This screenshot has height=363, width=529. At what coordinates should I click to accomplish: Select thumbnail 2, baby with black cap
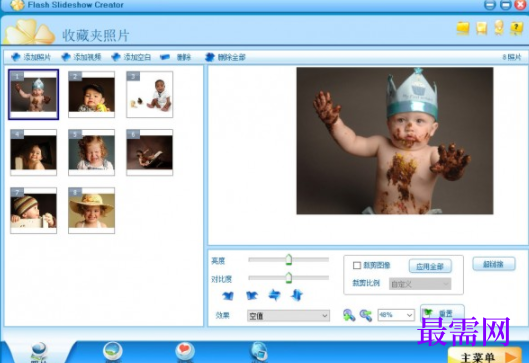91,94
